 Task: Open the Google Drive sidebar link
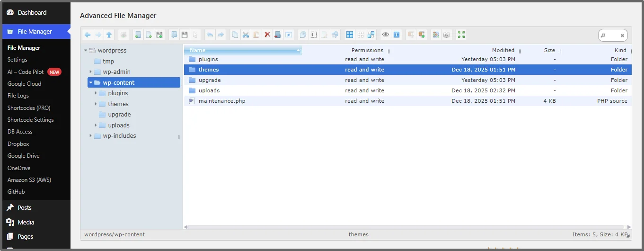point(23,156)
